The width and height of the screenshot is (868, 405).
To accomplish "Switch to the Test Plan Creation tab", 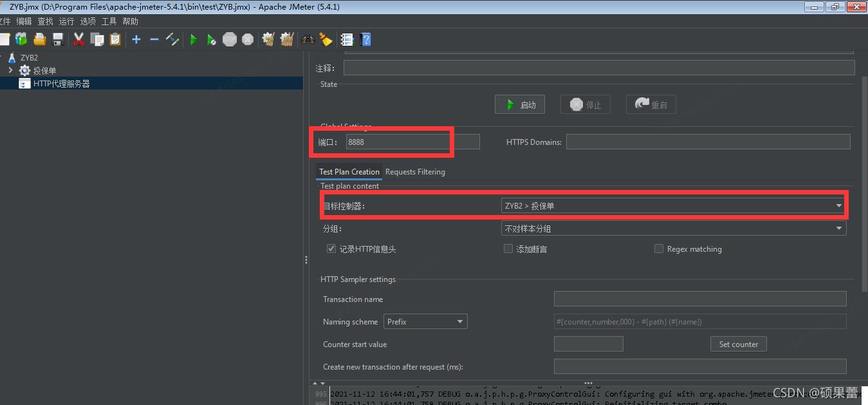I will point(349,172).
